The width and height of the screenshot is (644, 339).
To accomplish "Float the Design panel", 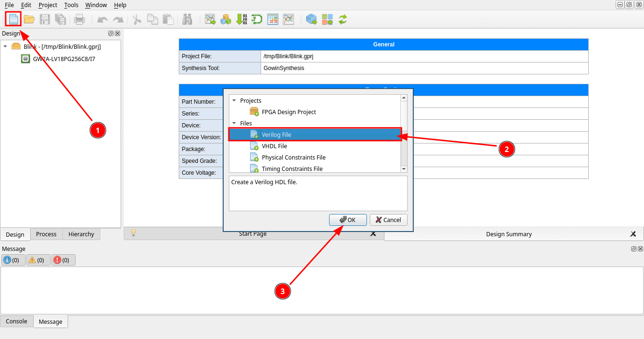I will [111, 33].
